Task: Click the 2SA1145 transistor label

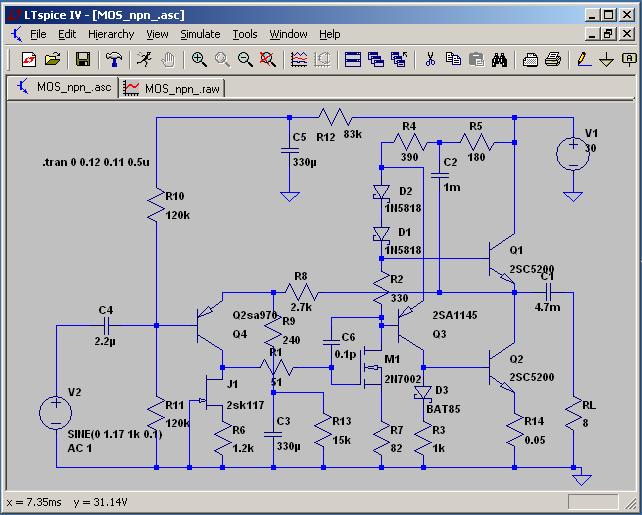Action: (455, 315)
